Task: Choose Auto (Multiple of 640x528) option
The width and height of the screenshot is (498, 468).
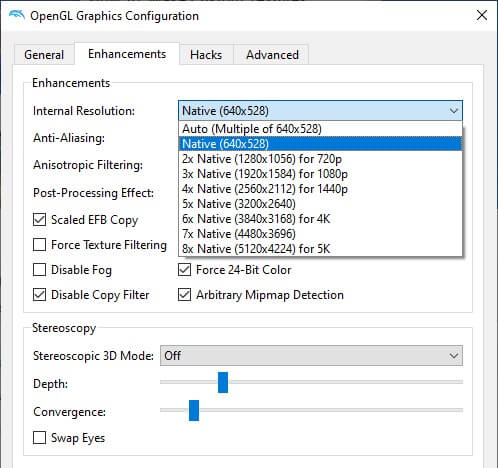Action: pyautogui.click(x=320, y=129)
